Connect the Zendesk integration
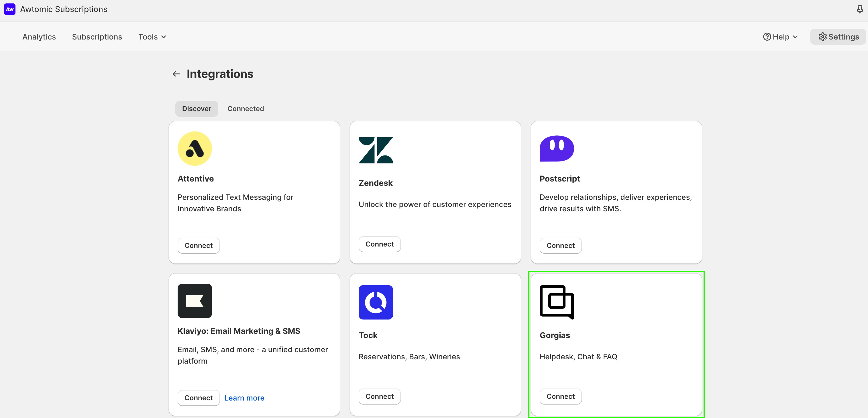868x418 pixels. pos(379,244)
